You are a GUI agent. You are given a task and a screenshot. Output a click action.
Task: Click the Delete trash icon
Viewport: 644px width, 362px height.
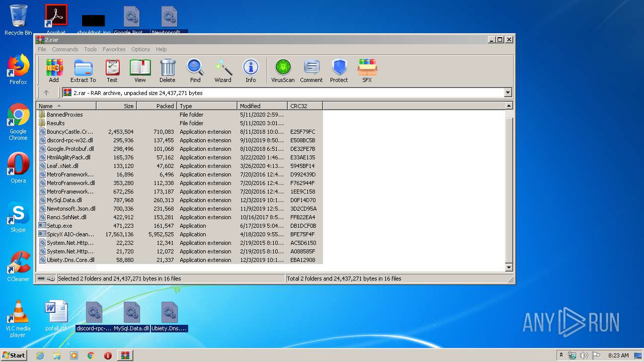[168, 71]
